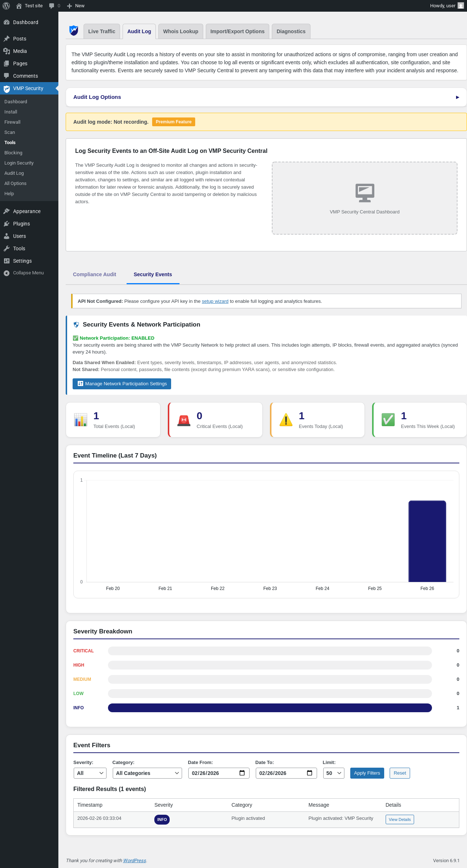Click the Feb 26 bar in timeline chart

pos(427,541)
